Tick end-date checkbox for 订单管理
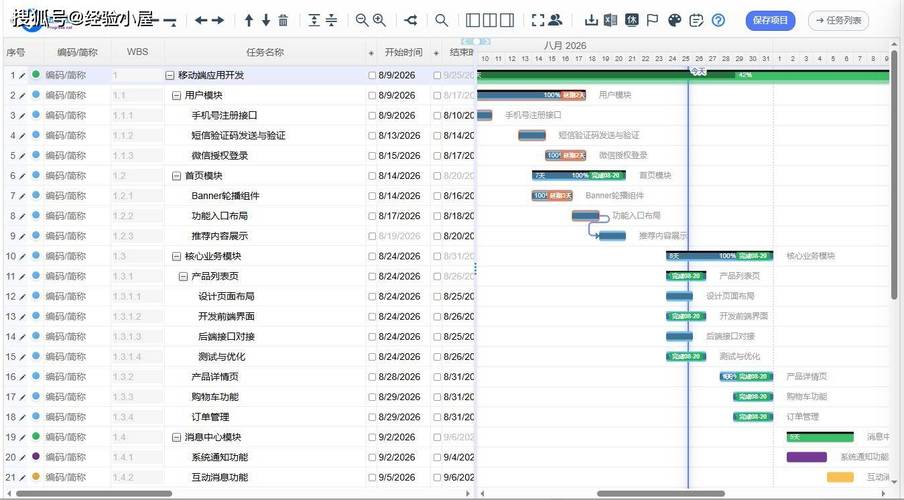 coord(437,417)
